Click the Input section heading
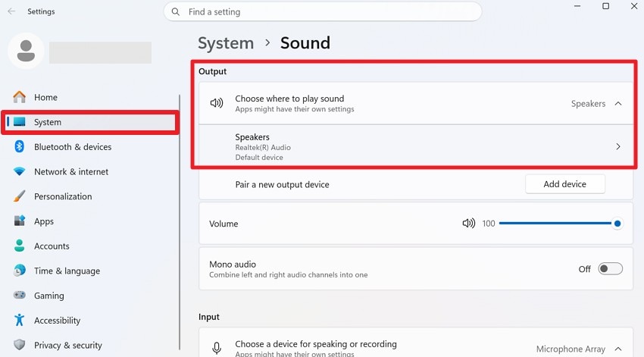 coord(208,317)
